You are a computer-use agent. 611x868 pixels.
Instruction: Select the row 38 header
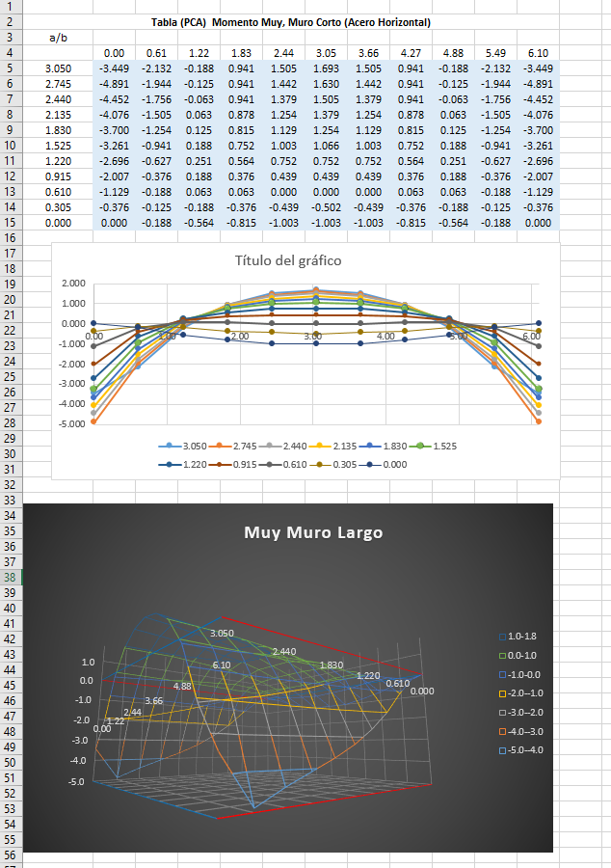[10, 577]
